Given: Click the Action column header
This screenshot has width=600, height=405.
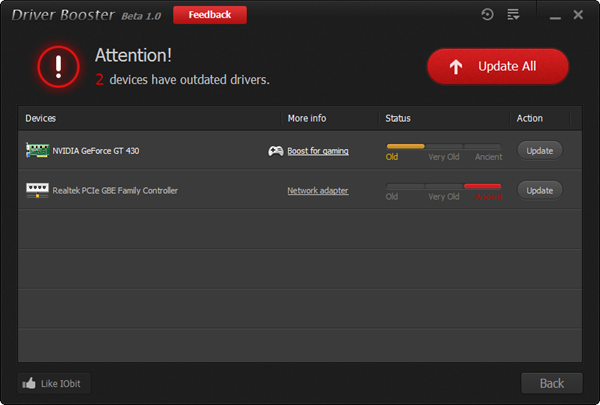Looking at the screenshot, I should click(530, 118).
